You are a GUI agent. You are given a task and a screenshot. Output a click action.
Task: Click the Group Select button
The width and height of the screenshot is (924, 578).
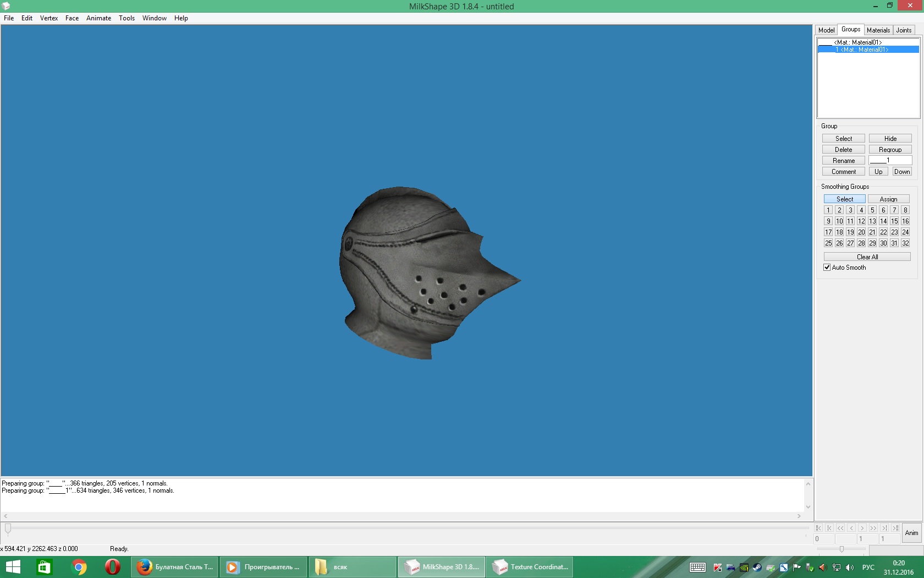844,139
